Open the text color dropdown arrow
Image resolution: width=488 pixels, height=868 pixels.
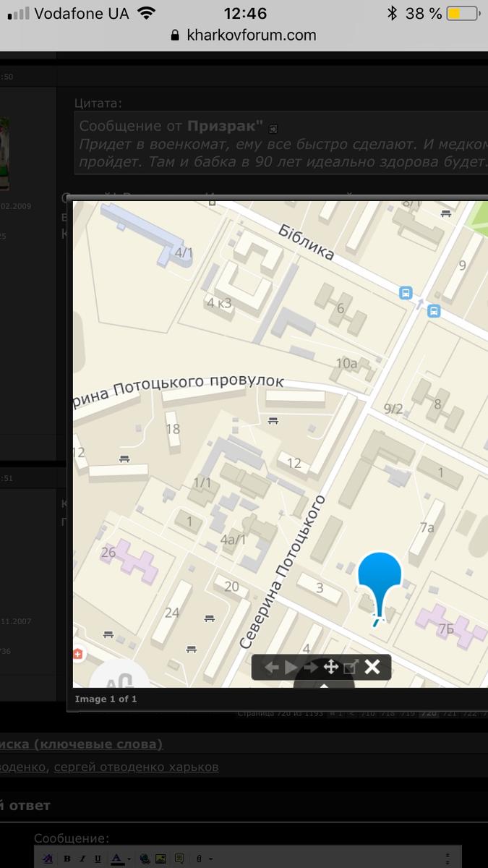click(129, 859)
